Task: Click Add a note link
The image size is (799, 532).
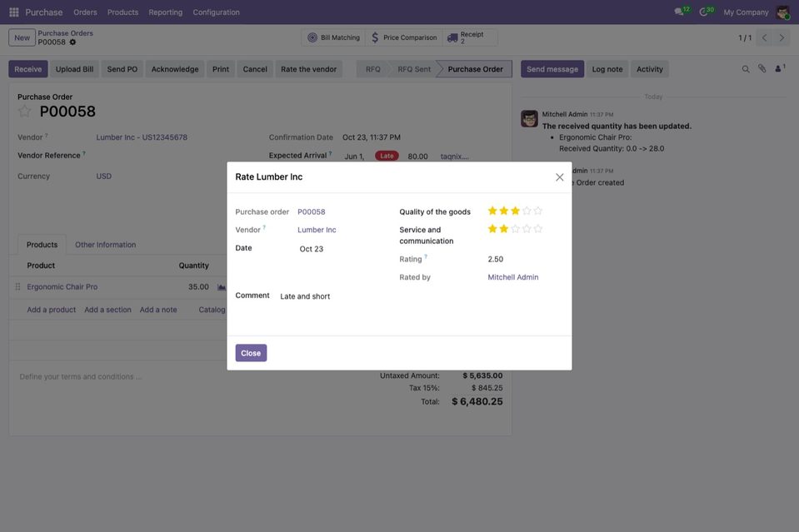Action: click(158, 310)
